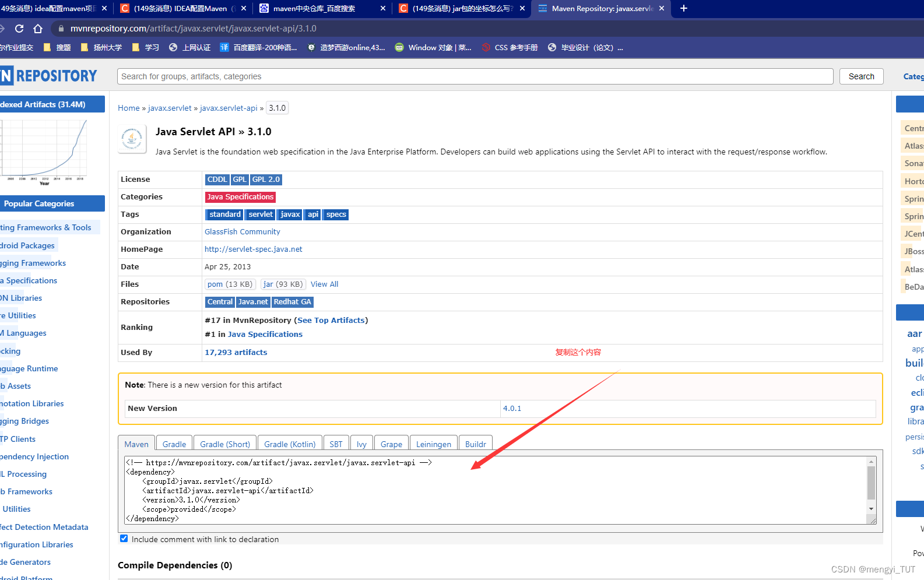
Task: Open the '扬州大学' bookmark
Action: 101,48
